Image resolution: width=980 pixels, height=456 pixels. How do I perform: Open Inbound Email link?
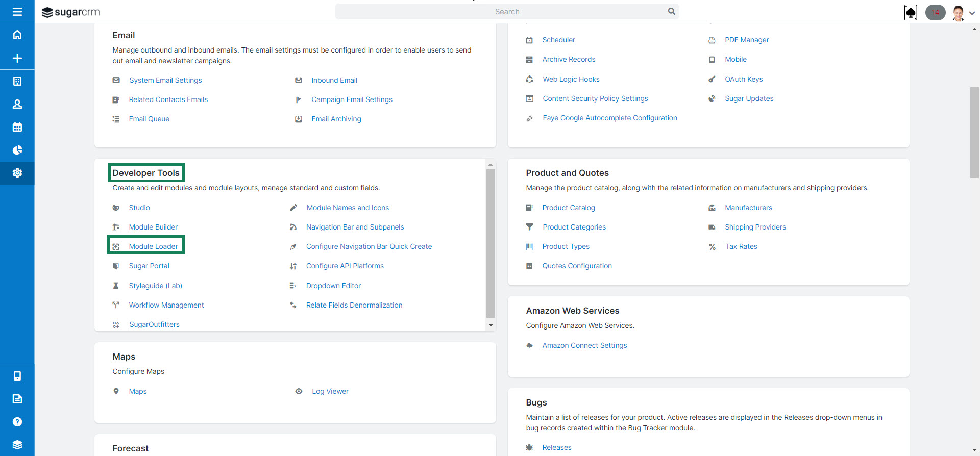pyautogui.click(x=334, y=80)
